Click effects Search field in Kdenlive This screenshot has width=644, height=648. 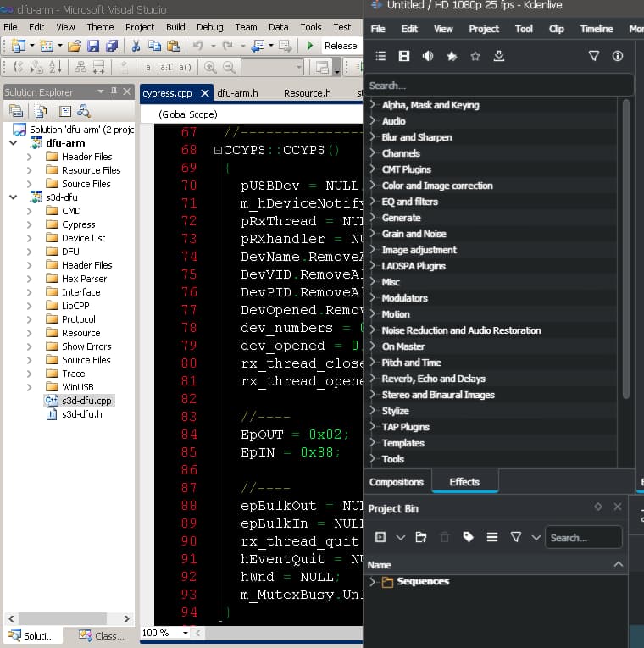point(499,86)
